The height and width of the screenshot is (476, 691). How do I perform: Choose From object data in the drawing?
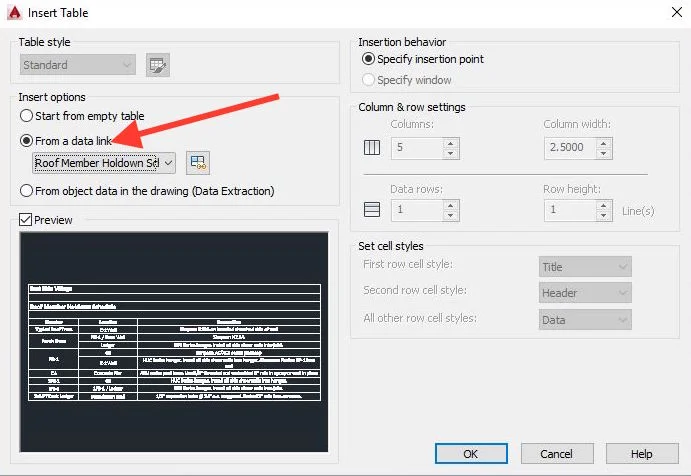pyautogui.click(x=147, y=191)
